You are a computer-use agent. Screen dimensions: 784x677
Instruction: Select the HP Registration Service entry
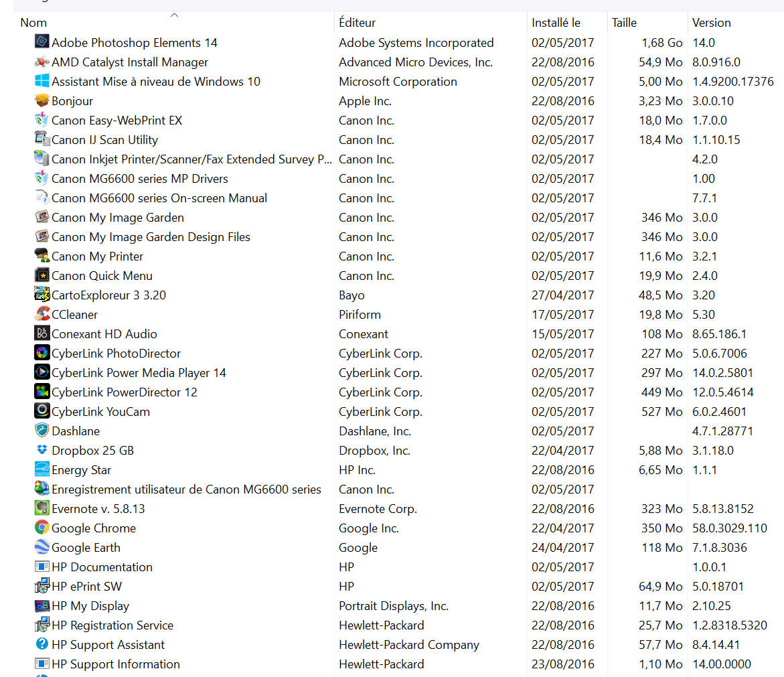pos(112,625)
